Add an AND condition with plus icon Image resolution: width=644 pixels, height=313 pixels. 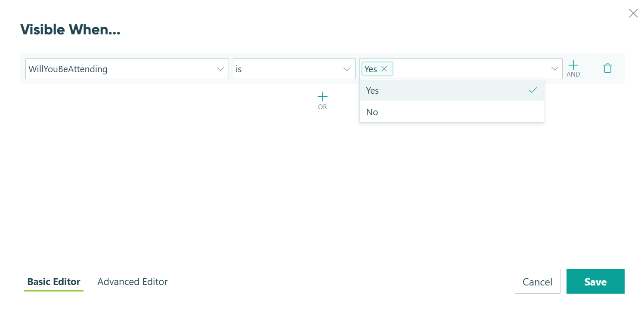[573, 68]
